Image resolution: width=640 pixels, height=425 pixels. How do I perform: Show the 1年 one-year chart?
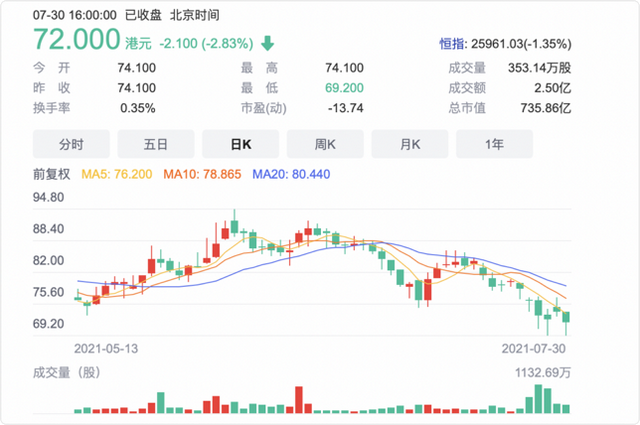tap(494, 144)
